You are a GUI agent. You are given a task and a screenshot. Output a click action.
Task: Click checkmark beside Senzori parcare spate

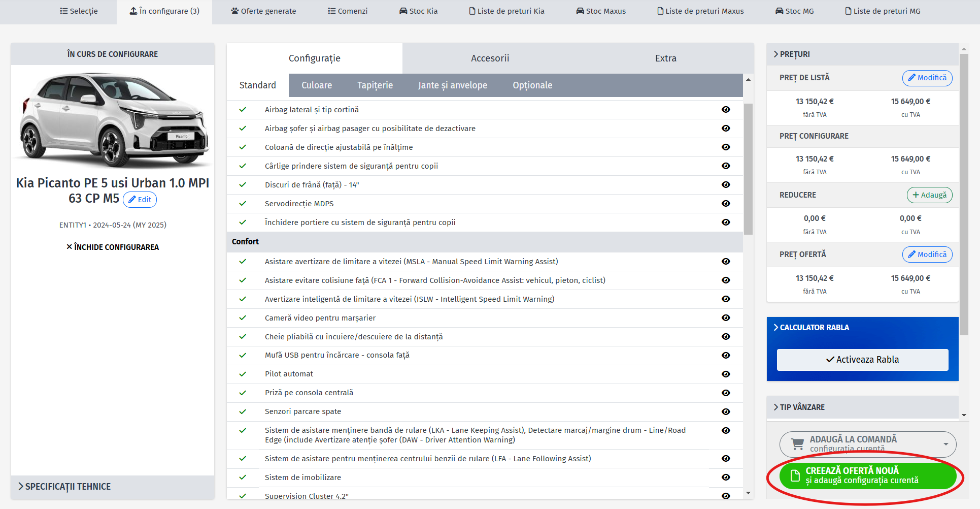coord(243,412)
